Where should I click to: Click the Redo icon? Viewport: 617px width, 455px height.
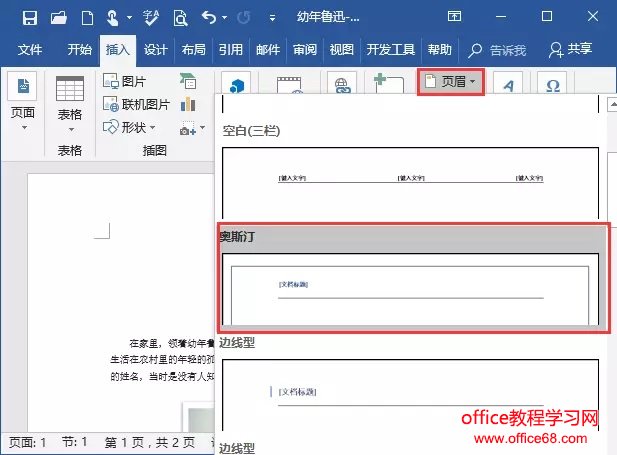[x=244, y=18]
